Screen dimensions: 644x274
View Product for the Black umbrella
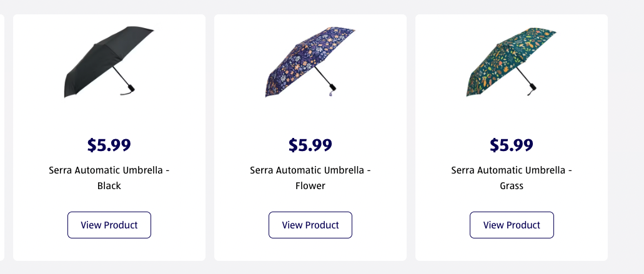109,225
